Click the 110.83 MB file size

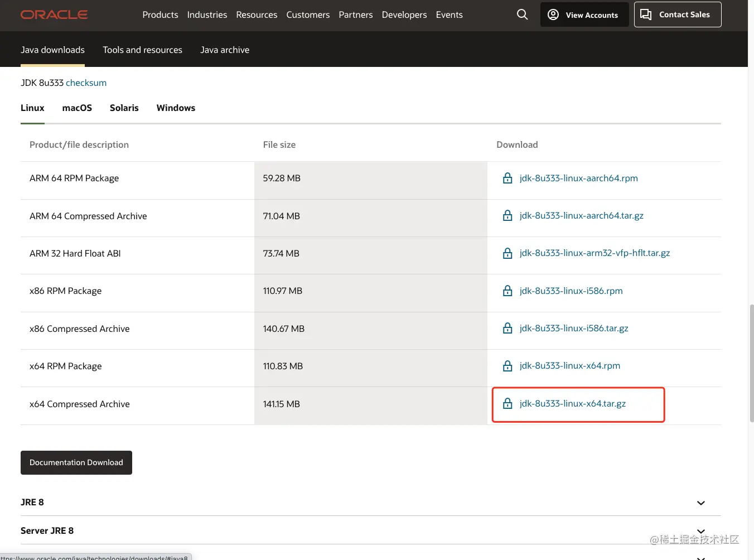[x=283, y=366]
